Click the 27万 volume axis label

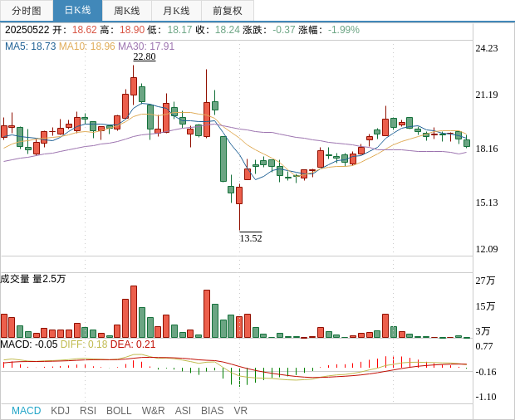(485, 281)
